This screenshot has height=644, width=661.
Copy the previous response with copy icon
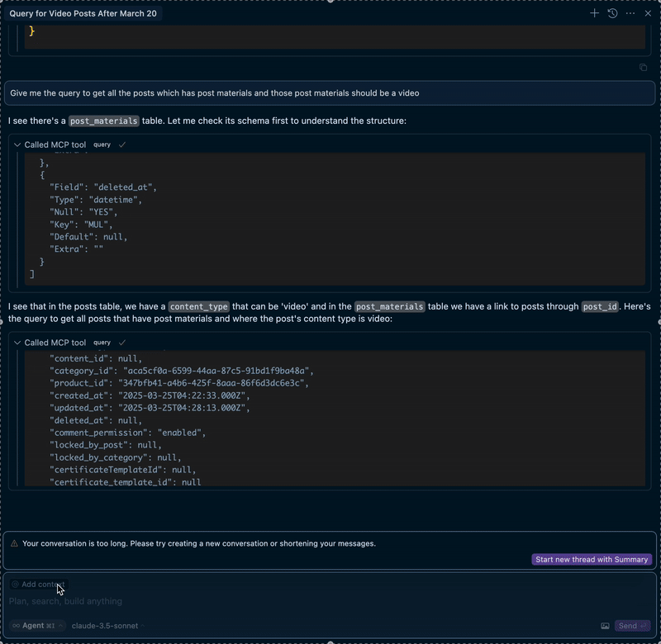point(643,68)
